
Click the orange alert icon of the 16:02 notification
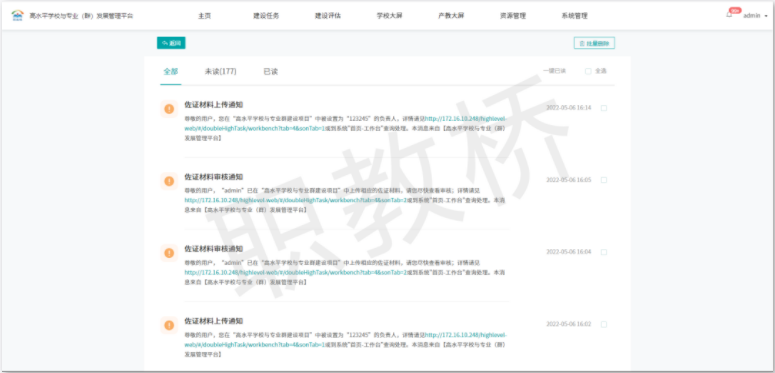169,325
